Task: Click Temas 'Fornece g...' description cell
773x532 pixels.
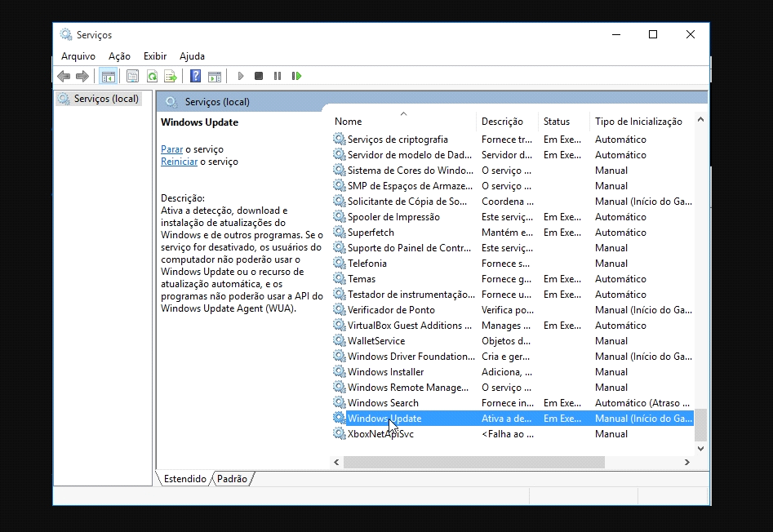Action: point(506,279)
